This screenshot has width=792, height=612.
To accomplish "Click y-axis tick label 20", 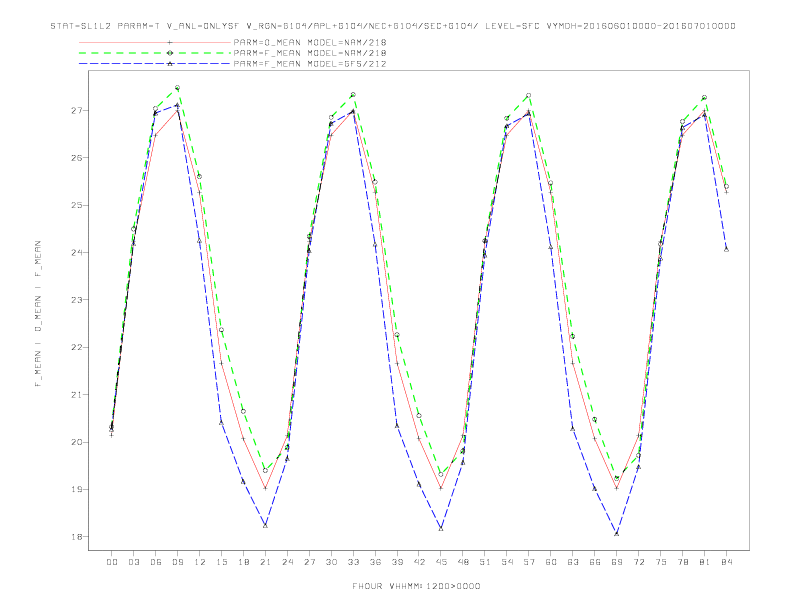I will [77, 442].
